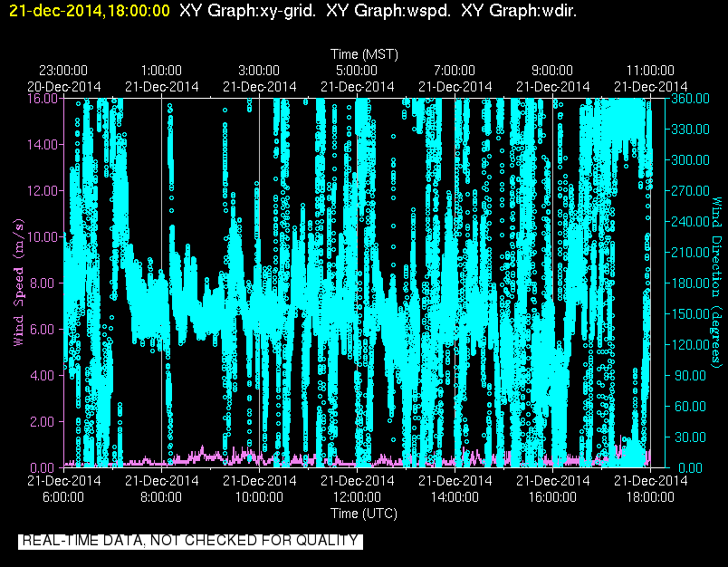Image resolution: width=728 pixels, height=567 pixels.
Task: Click the 4.00 wind speed tick value
Action: pyautogui.click(x=43, y=375)
